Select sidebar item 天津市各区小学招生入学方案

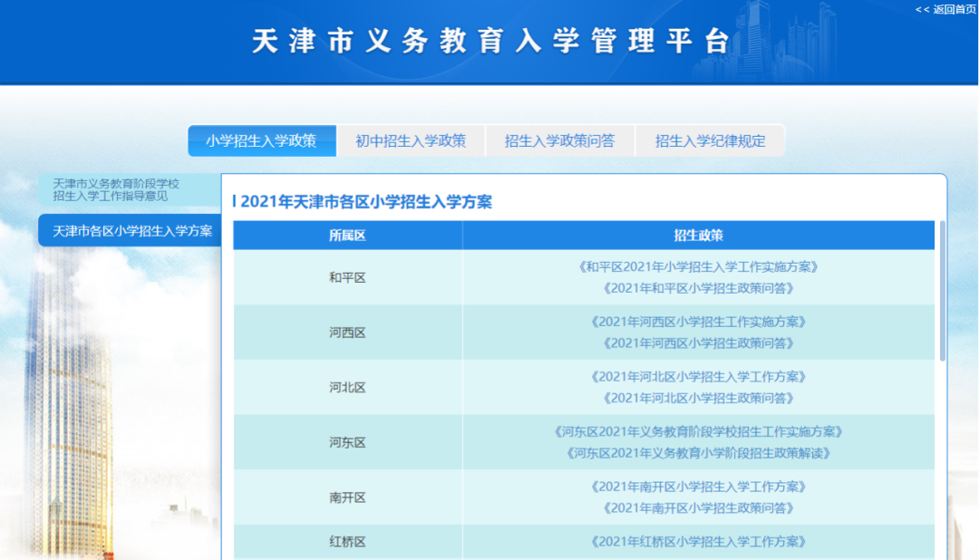[x=127, y=230]
